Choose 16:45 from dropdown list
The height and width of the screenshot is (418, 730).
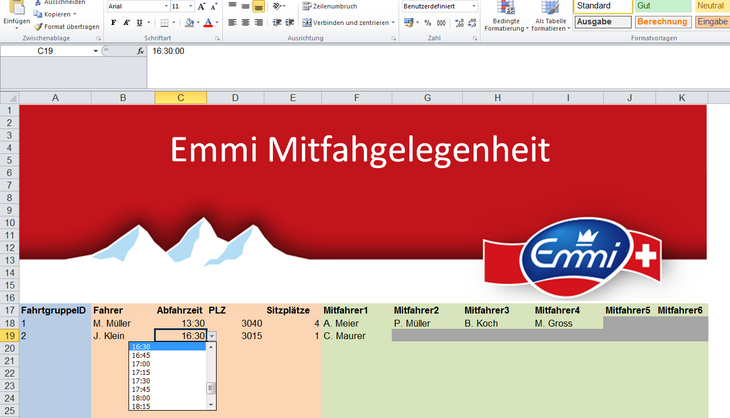[x=168, y=355]
